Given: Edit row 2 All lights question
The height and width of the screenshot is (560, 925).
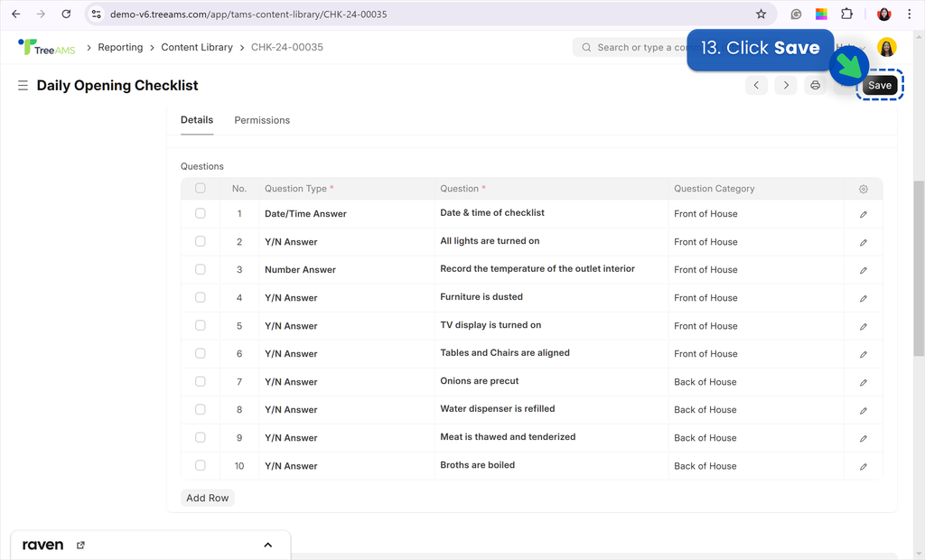Looking at the screenshot, I should click(x=863, y=242).
